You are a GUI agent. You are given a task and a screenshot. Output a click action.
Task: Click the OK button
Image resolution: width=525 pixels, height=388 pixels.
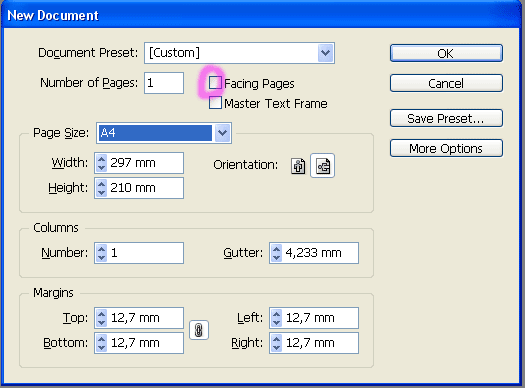coord(446,53)
